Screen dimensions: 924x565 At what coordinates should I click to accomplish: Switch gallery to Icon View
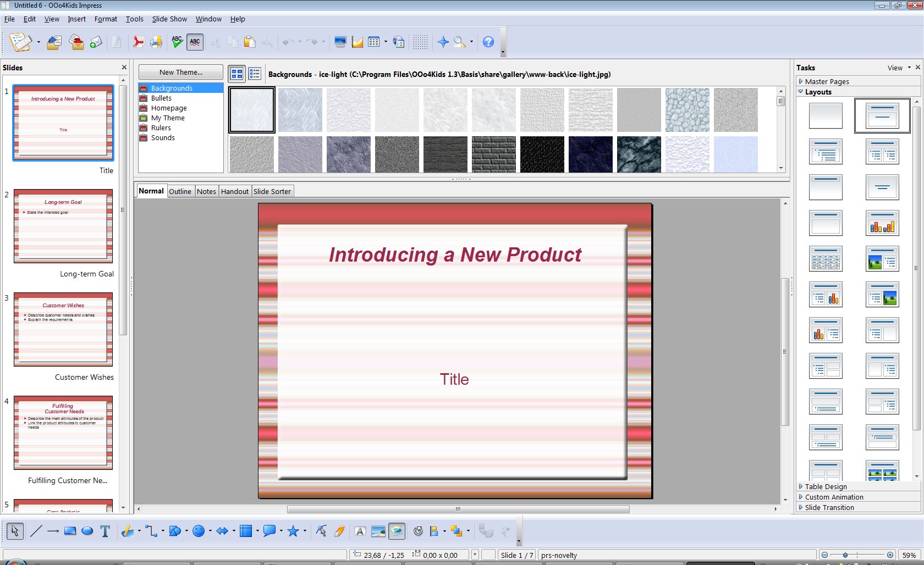pyautogui.click(x=237, y=74)
